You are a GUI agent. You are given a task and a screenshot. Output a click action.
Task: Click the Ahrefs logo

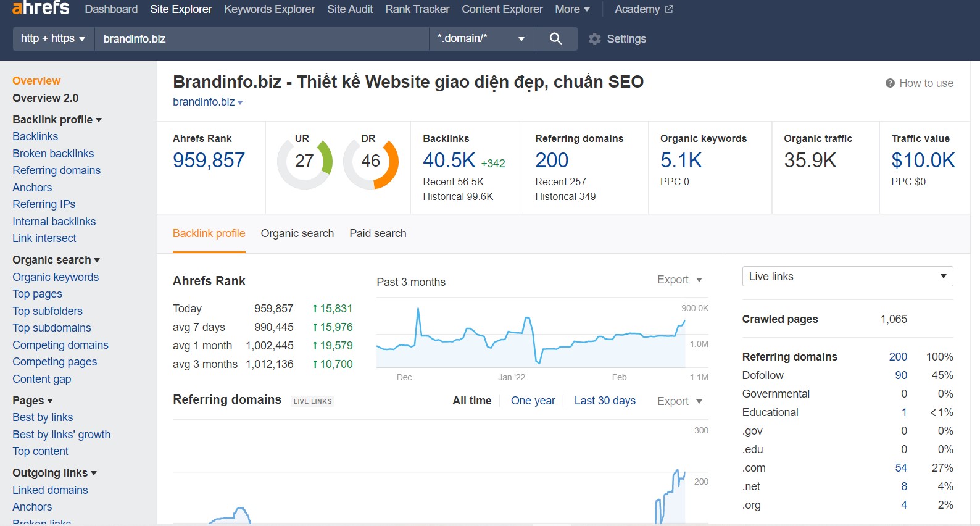tap(41, 8)
